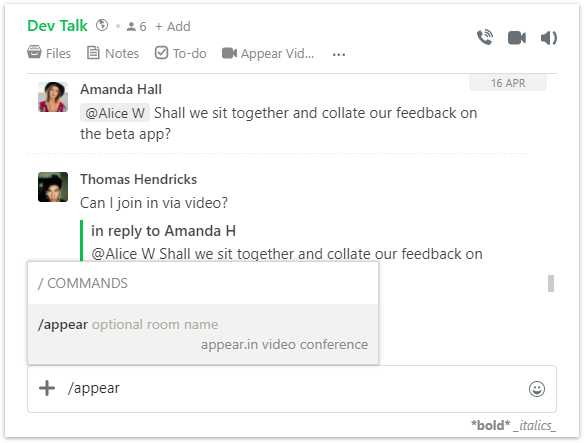The image size is (584, 443).
Task: Add a member with + Add
Action: (173, 26)
